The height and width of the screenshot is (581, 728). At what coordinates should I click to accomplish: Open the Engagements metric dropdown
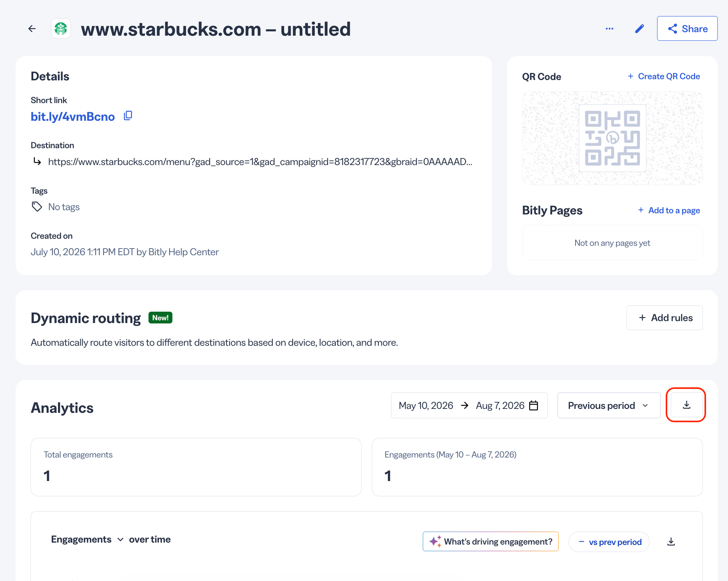[87, 539]
